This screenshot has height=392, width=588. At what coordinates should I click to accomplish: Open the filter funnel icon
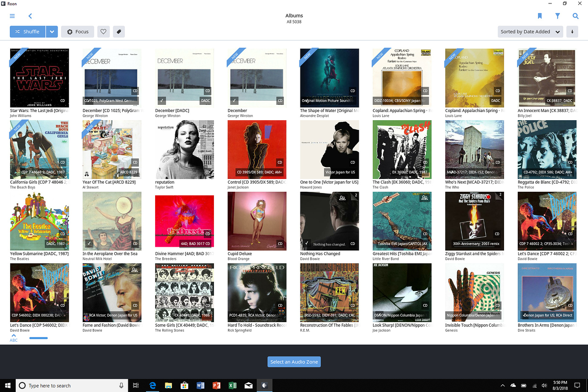click(x=557, y=16)
